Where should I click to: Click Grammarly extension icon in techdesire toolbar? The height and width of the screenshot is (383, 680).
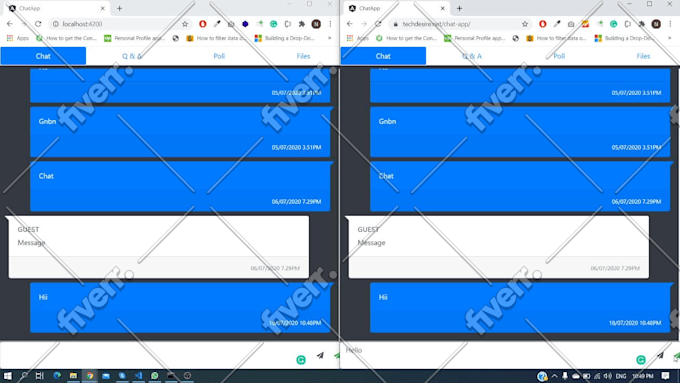point(614,24)
